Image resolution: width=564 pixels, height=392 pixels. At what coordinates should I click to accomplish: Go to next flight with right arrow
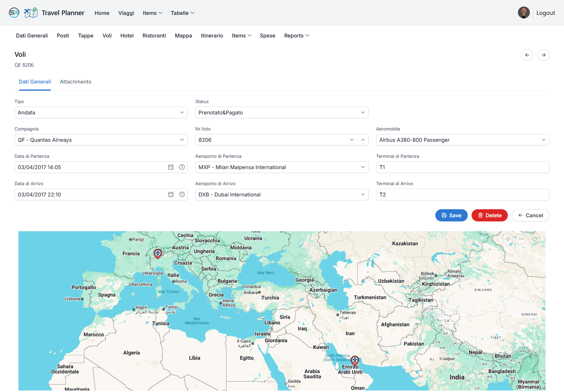point(543,55)
